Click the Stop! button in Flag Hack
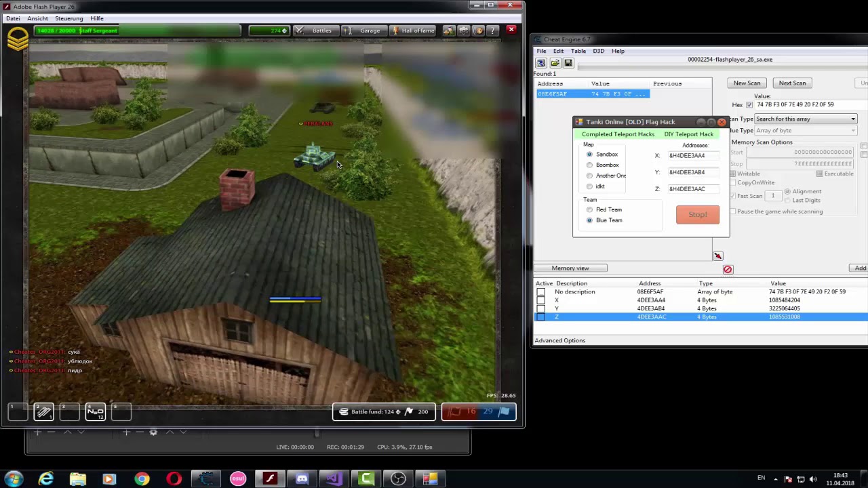The image size is (868, 488). (x=698, y=215)
